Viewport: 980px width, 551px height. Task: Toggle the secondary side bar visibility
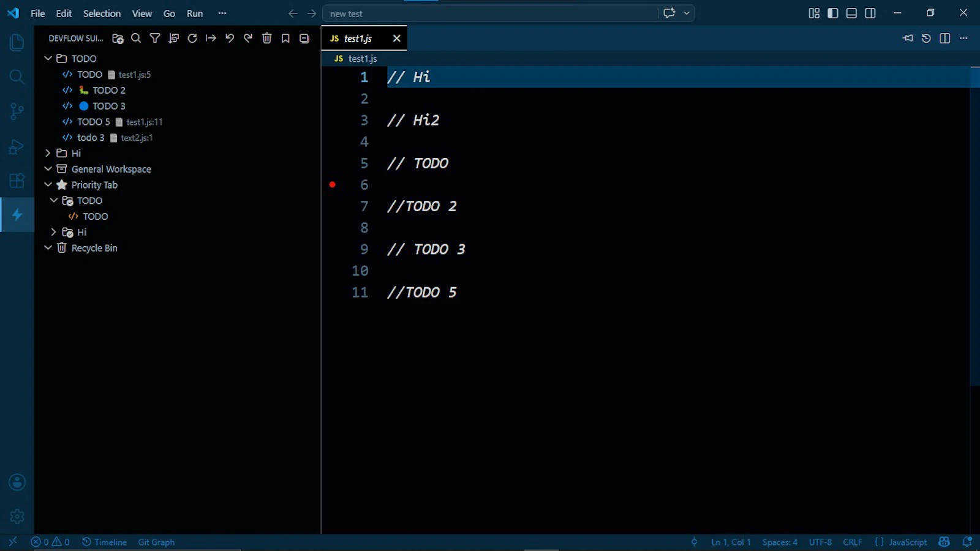(x=870, y=13)
